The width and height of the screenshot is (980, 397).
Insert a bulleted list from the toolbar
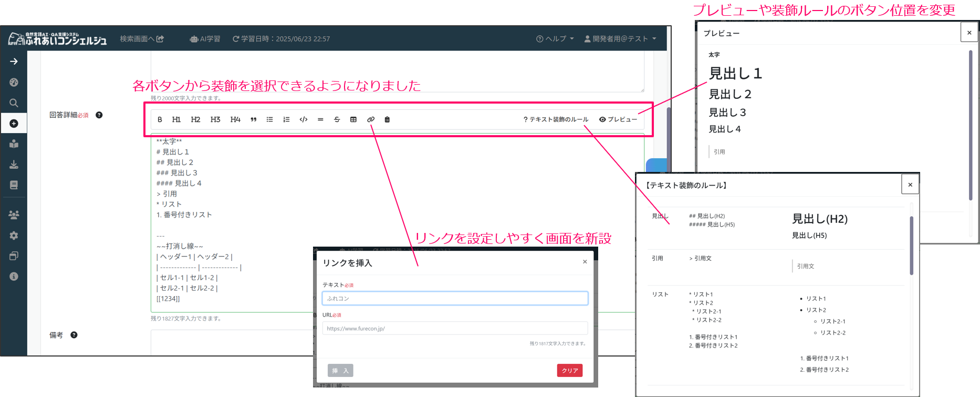click(269, 120)
